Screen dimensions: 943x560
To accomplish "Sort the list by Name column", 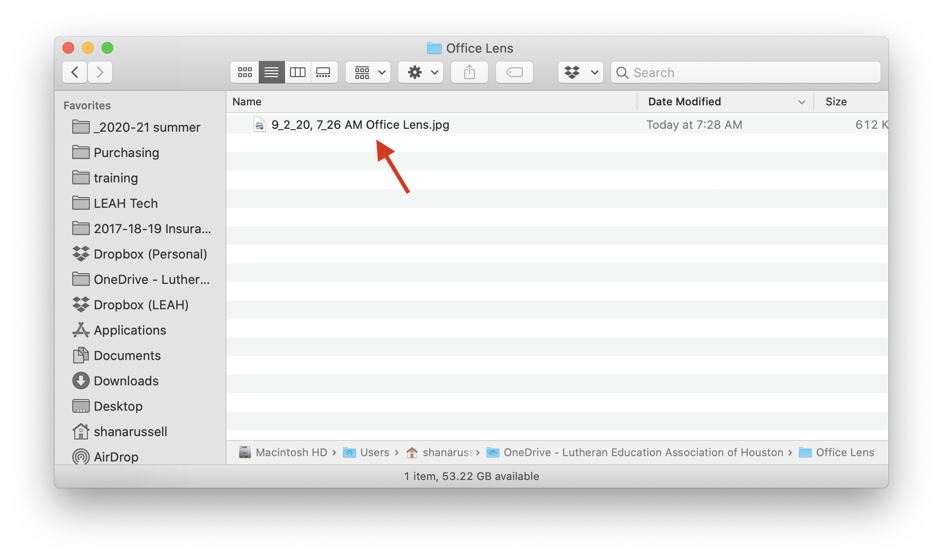I will pos(431,101).
